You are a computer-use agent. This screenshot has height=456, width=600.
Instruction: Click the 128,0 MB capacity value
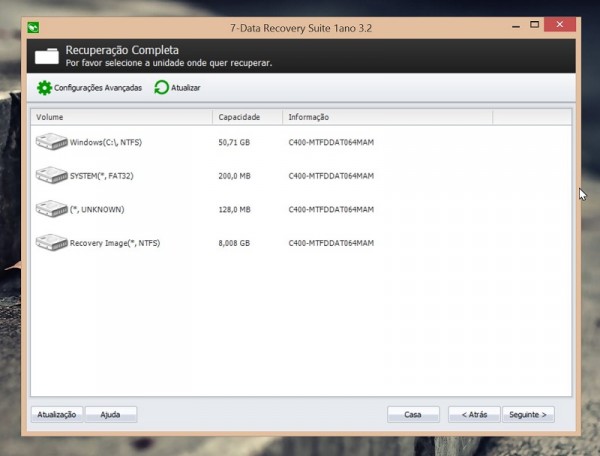pyautogui.click(x=235, y=210)
